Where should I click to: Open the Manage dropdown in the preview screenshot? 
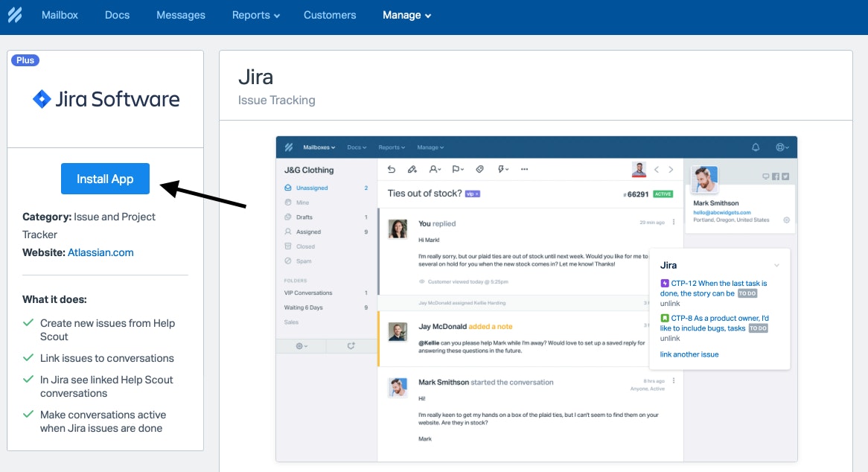pyautogui.click(x=430, y=147)
